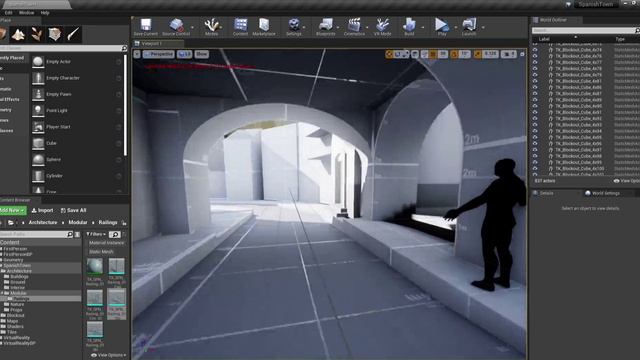Click the Modes toolbar icon
The width and height of the screenshot is (640, 360).
[x=211, y=24]
